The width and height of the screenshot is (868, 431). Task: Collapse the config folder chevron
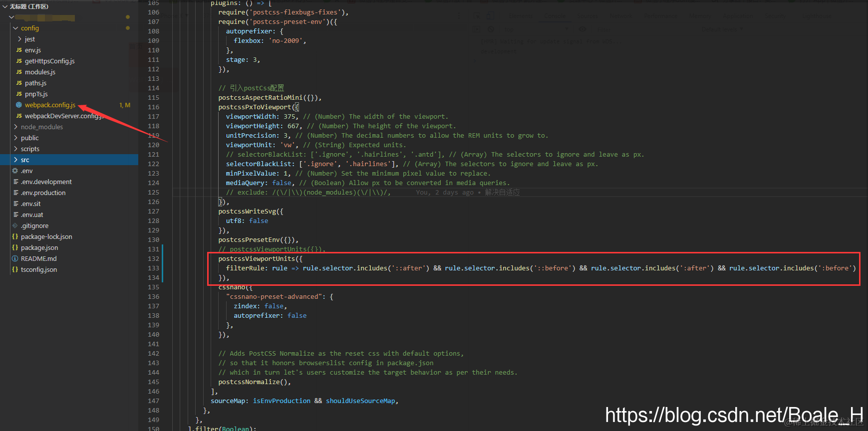click(x=15, y=28)
